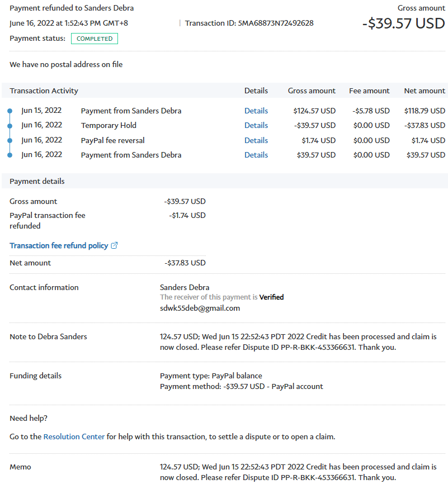Screen dimensions: 448x484
Task: Select the Jun 15 timeline dot
Action: click(10, 111)
